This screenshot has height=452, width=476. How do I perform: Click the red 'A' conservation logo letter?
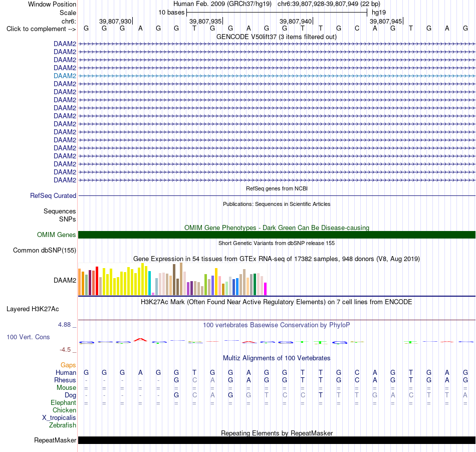pos(140,340)
